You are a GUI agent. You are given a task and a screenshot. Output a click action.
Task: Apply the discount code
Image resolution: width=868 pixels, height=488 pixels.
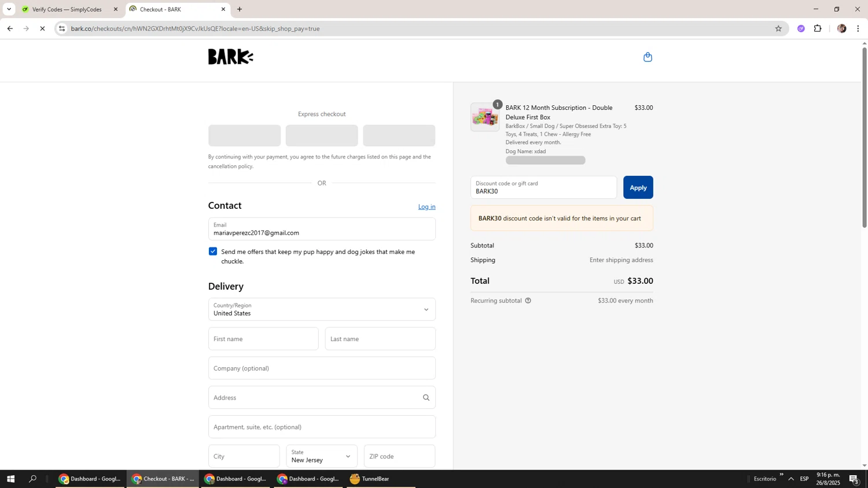click(x=638, y=187)
